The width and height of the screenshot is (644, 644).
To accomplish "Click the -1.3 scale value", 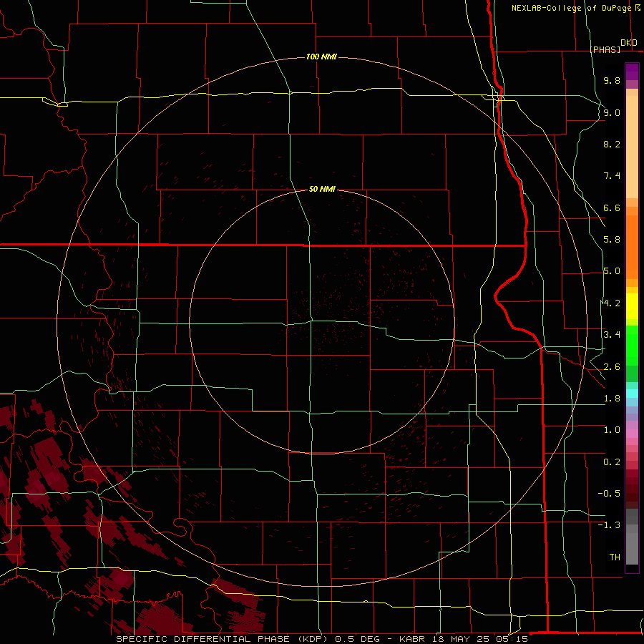I will point(609,525).
